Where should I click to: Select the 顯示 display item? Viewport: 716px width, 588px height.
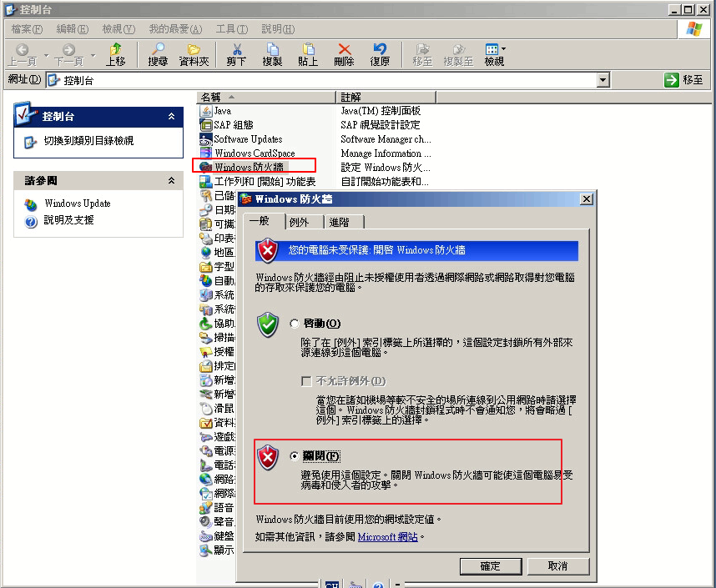[217, 550]
